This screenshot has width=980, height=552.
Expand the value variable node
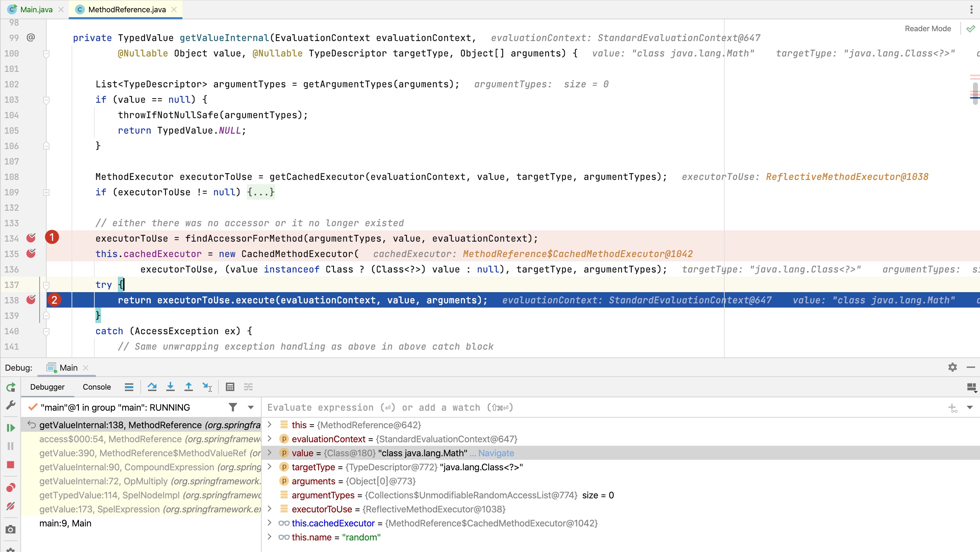(270, 453)
